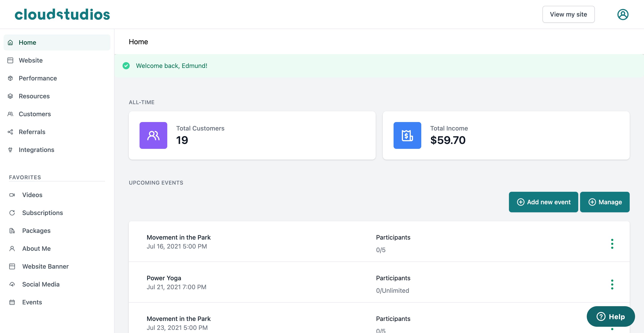The image size is (644, 333).
Task: Click the Videos camera icon in favorites
Action: click(12, 195)
